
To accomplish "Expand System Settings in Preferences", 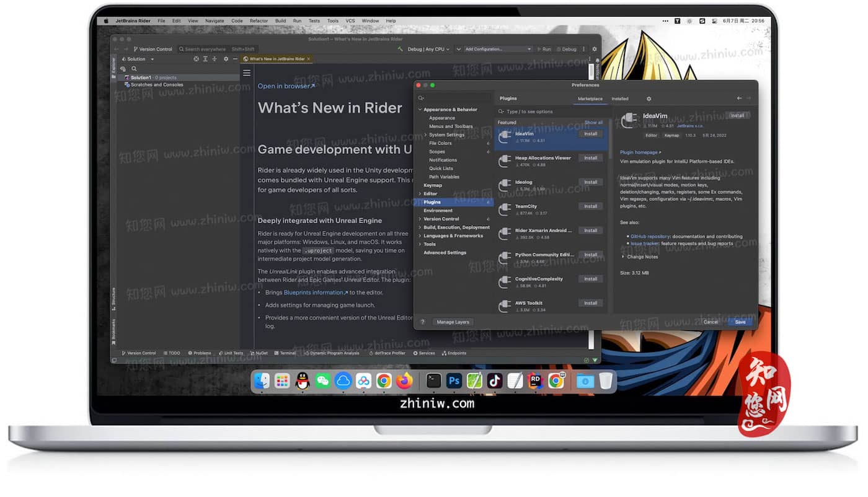I will click(x=425, y=134).
